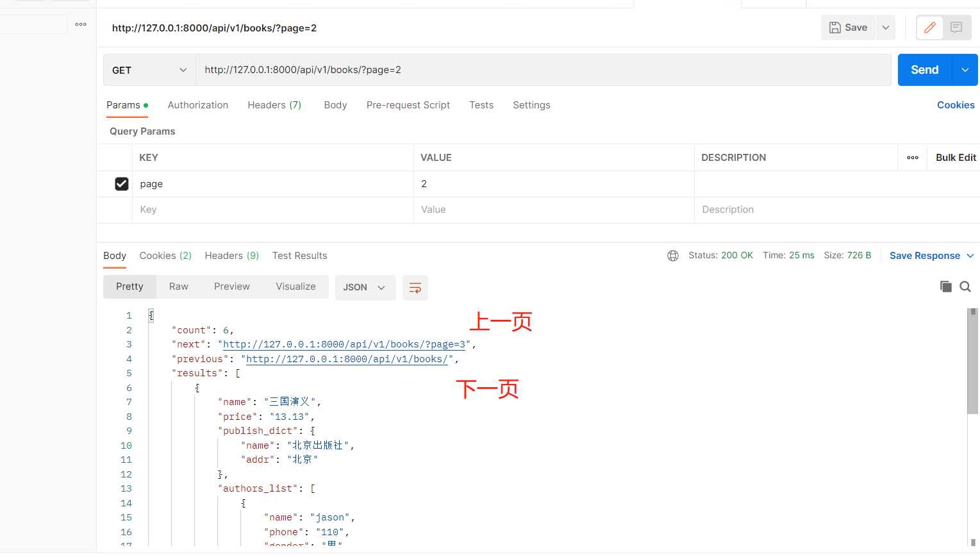
Task: Toggle line wrap icon in response
Action: [x=415, y=287]
